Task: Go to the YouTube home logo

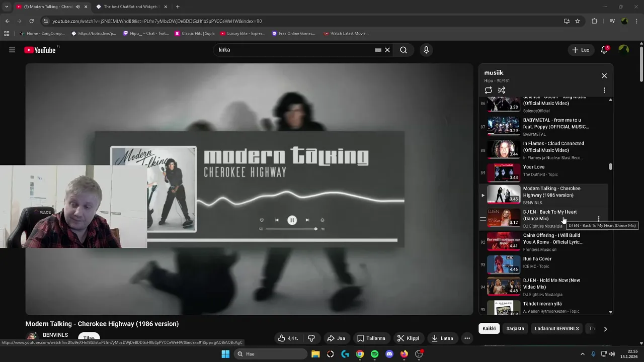Action: pos(40,50)
